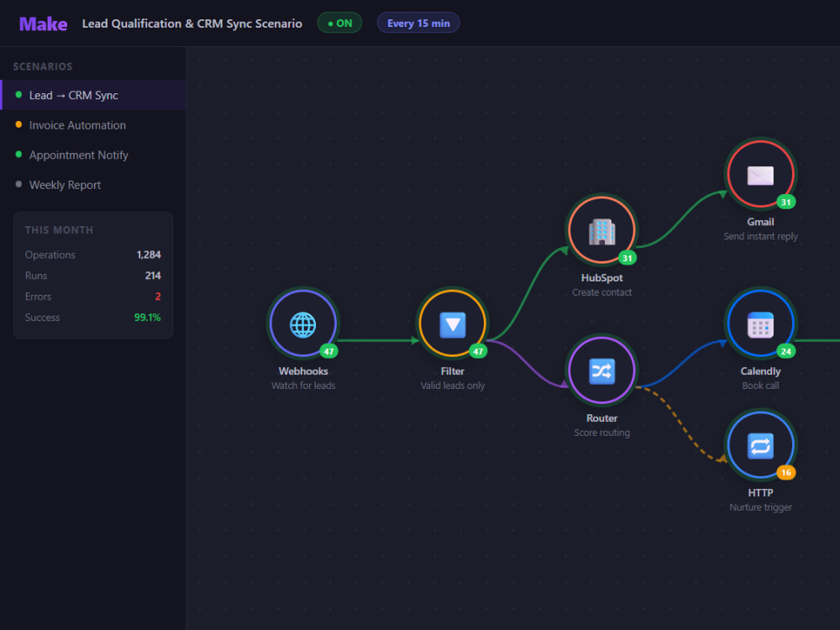The image size is (840, 630).
Task: Click the Calendly module label
Action: coord(760,370)
